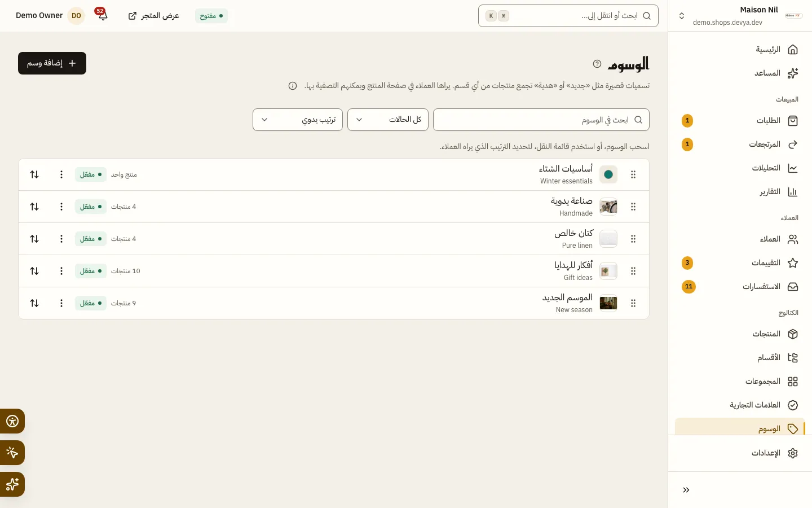
Task: Open the accessibility floating button
Action: (x=12, y=421)
